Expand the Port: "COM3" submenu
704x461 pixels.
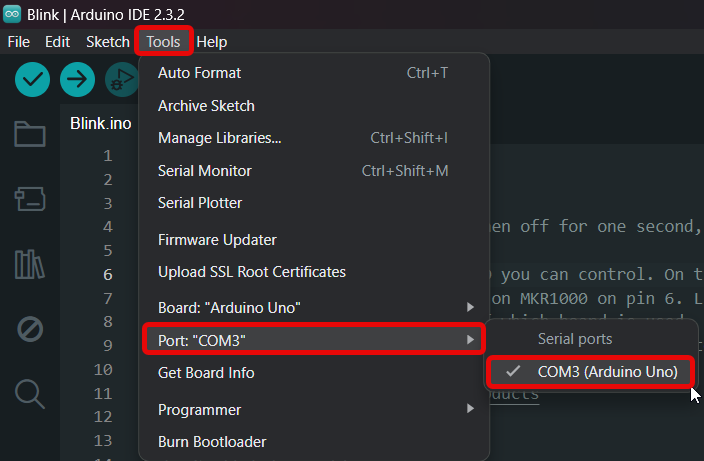[x=314, y=340]
